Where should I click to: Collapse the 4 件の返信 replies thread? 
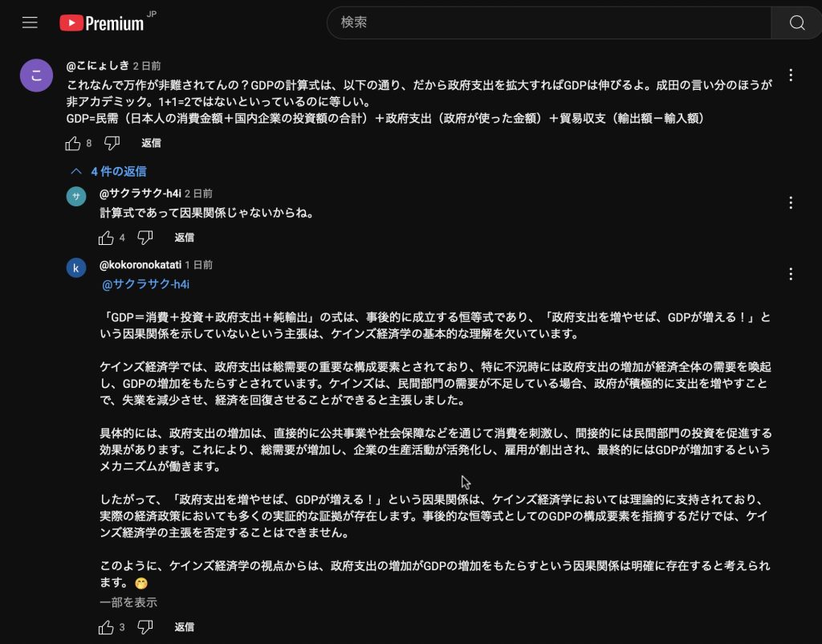[108, 171]
